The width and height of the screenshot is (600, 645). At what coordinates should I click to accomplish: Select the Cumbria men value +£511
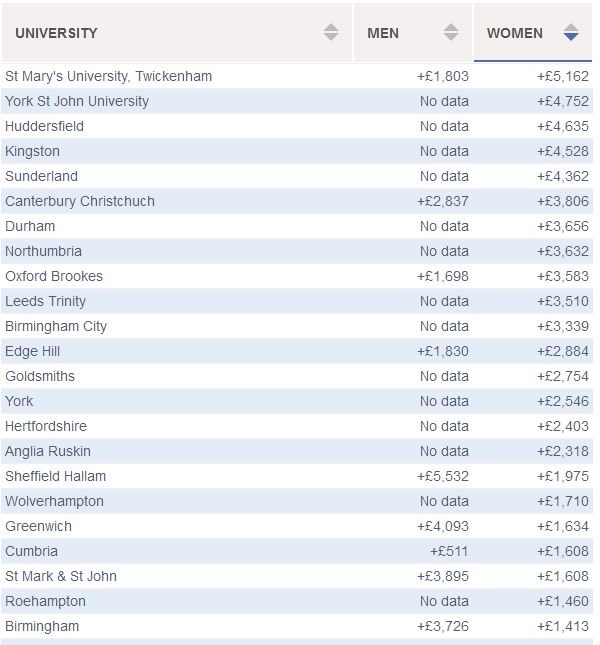point(449,551)
